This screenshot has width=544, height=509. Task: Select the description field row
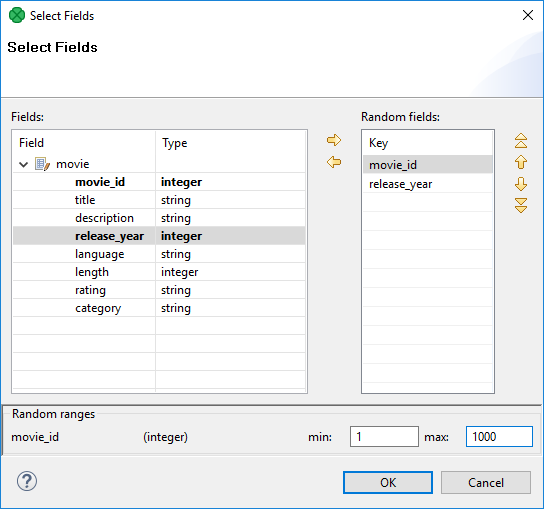pyautogui.click(x=159, y=218)
